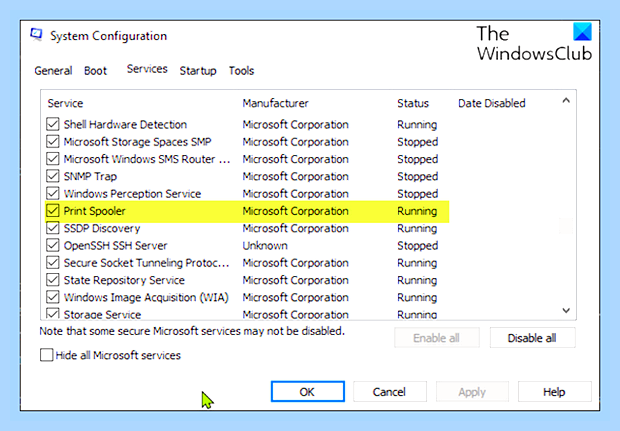Click the services list scroll down arrow
This screenshot has height=431, width=620.
click(x=566, y=310)
